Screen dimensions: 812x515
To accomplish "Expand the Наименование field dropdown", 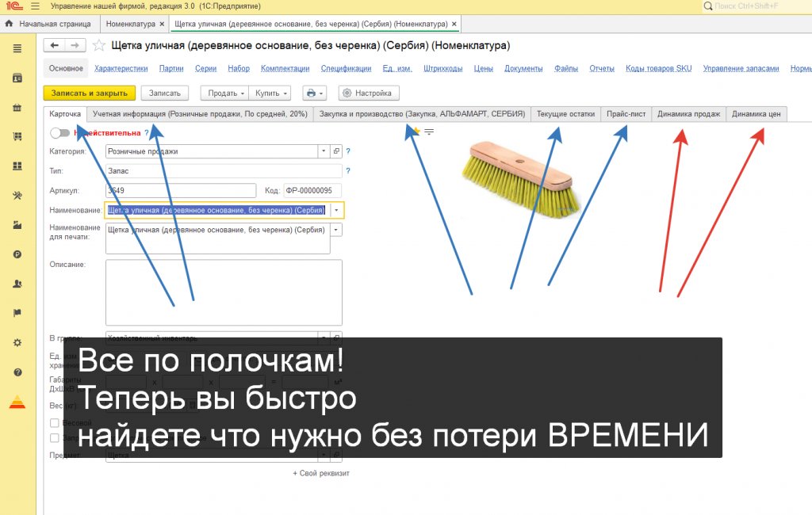I will [x=336, y=210].
